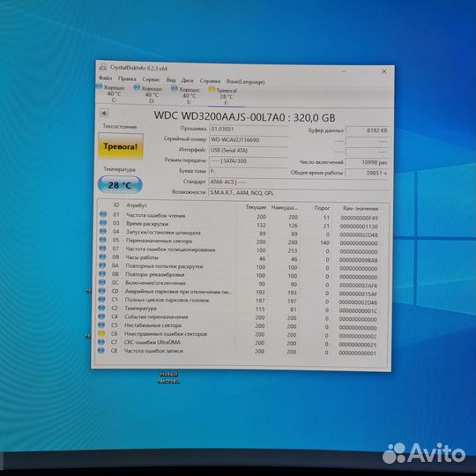Select the Температура attribute row text
476x476 pixels.
tap(140, 309)
